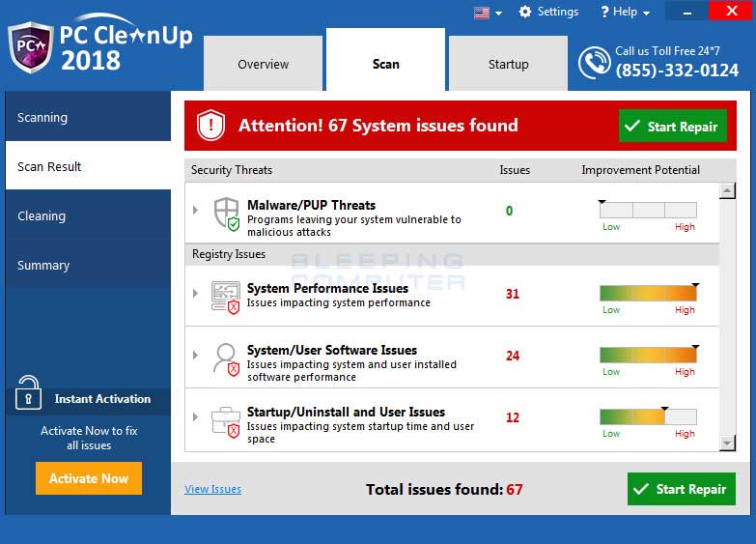The height and width of the screenshot is (544, 756).
Task: Click the PC CleanUp shield logo
Action: coord(30,47)
